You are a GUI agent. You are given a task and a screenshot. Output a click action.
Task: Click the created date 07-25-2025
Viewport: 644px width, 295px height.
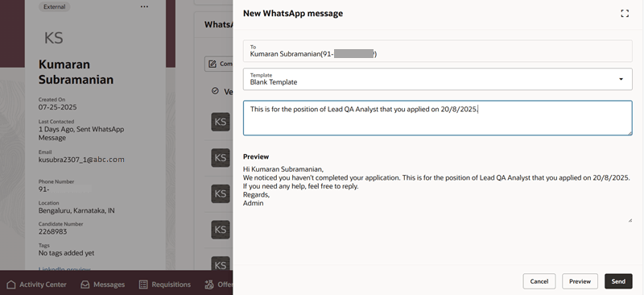coord(57,107)
